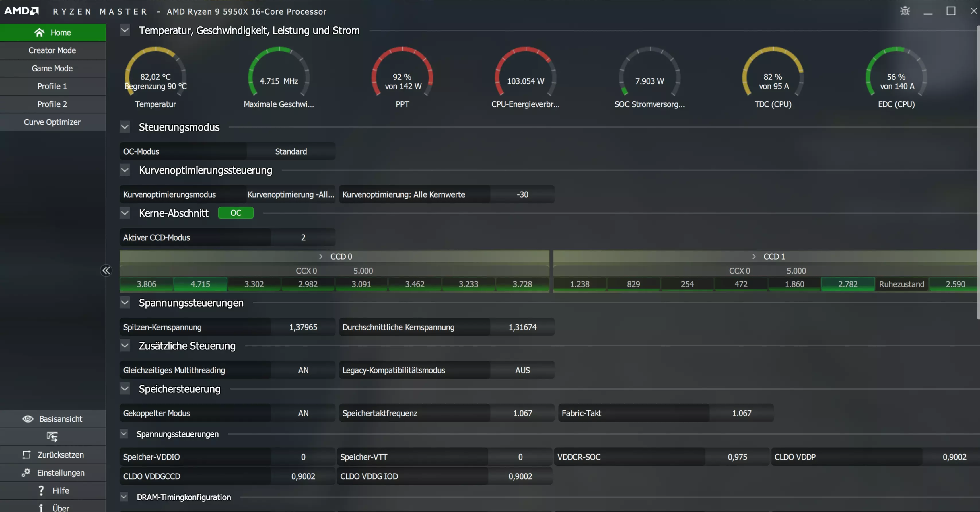This screenshot has height=512, width=980.
Task: Open Einstellungen
Action: point(52,472)
